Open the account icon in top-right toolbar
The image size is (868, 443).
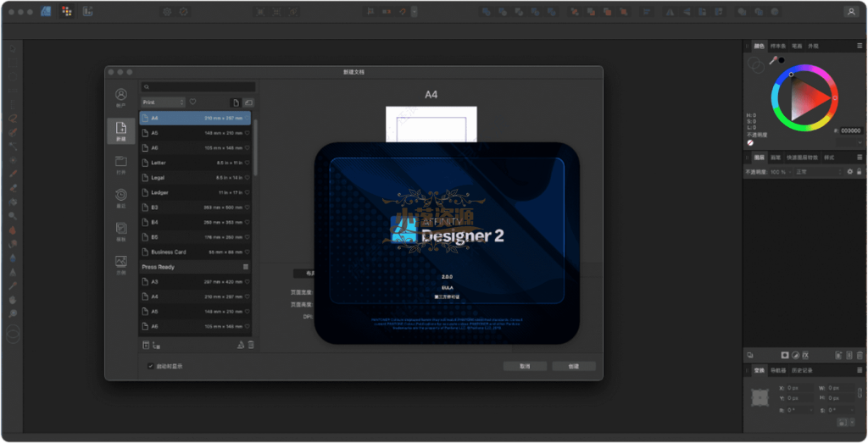click(851, 12)
